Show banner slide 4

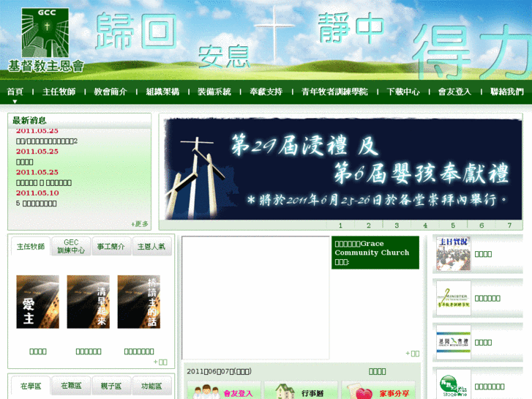[x=424, y=225]
